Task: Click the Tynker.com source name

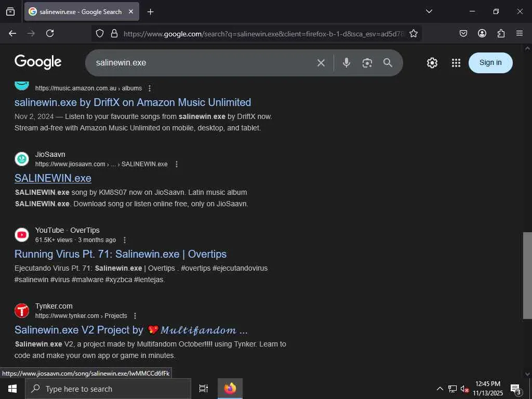Action: click(x=54, y=307)
